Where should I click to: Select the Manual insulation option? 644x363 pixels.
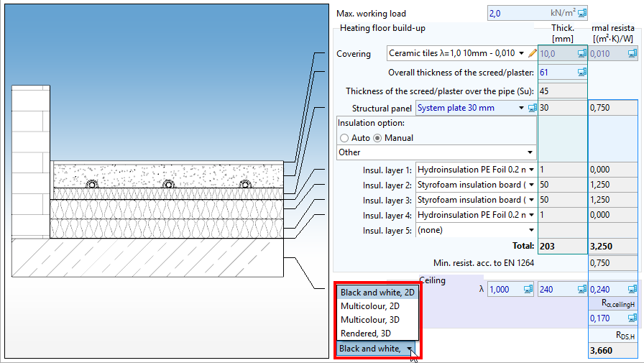coord(377,137)
